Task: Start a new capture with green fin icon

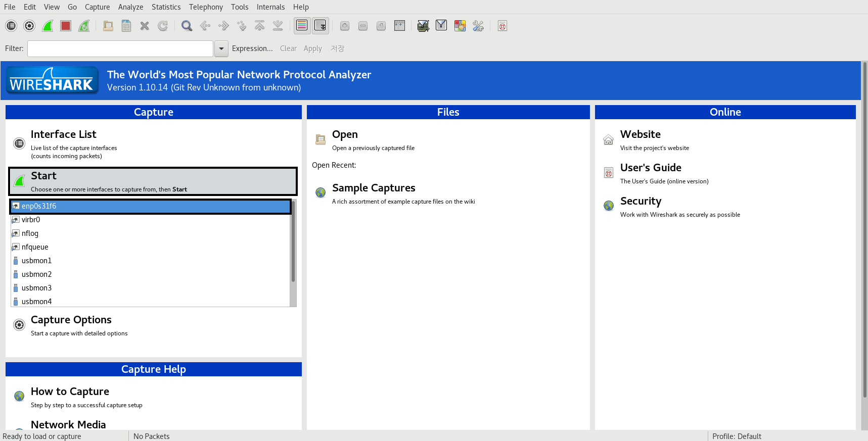Action: (x=48, y=26)
